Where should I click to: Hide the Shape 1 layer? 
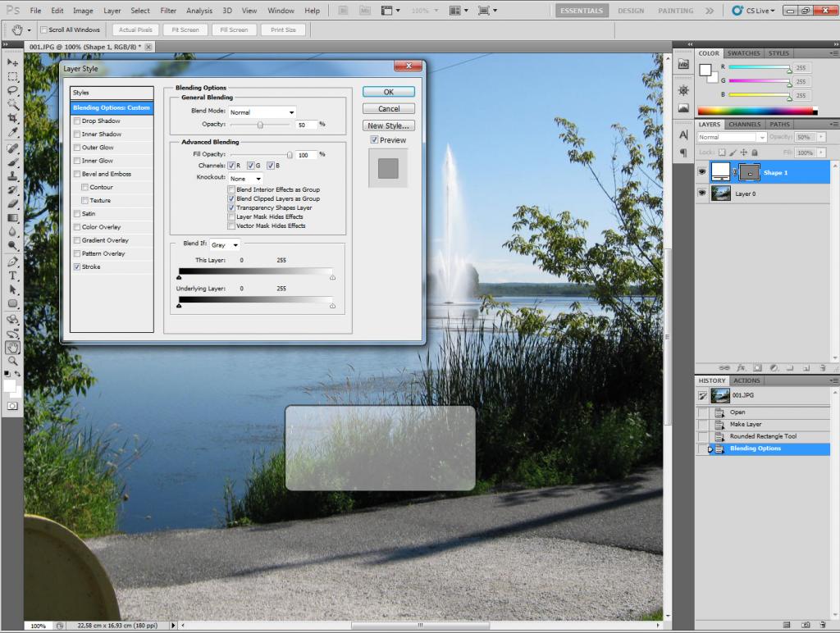[702, 172]
